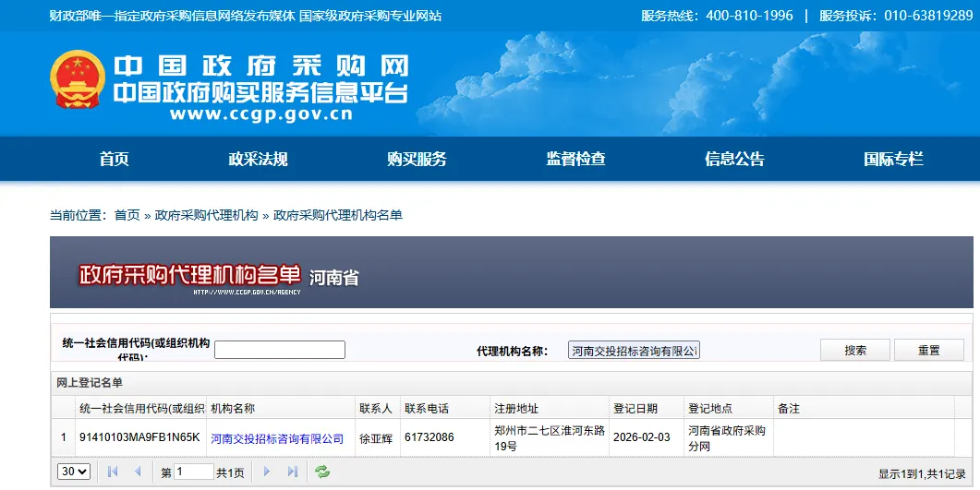Open 首页 in the navigation bar
The width and height of the screenshot is (980, 490).
(x=114, y=159)
